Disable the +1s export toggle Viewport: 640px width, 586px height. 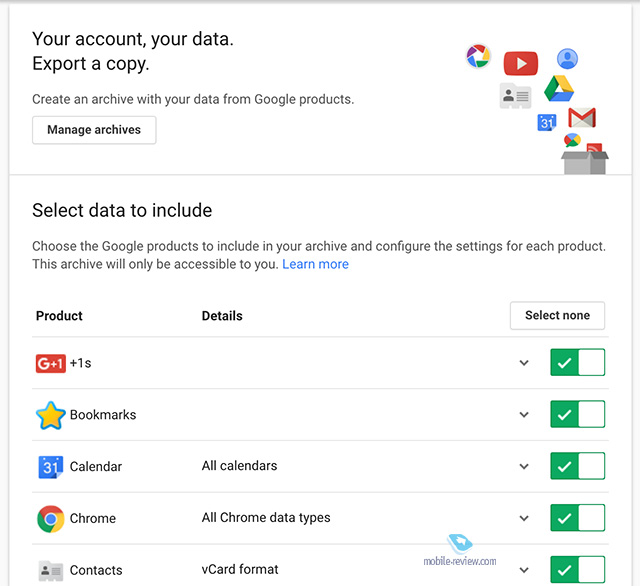[577, 363]
